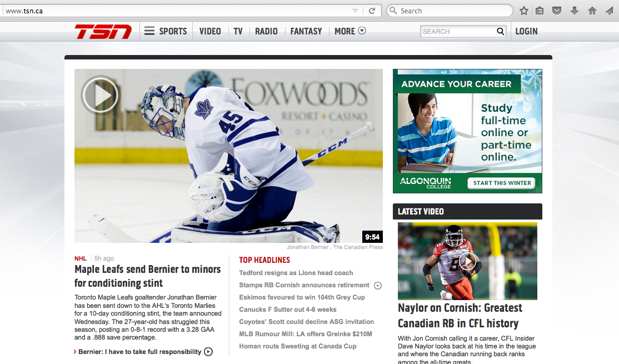Click the Pocket save icon
619x364 pixels.
[557, 11]
